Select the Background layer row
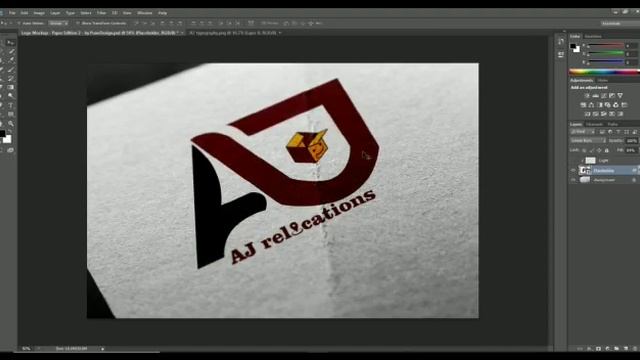 pos(604,180)
